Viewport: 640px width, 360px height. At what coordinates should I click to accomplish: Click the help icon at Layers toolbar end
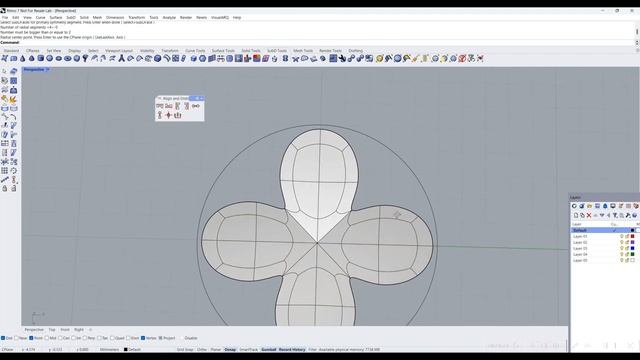click(x=635, y=215)
